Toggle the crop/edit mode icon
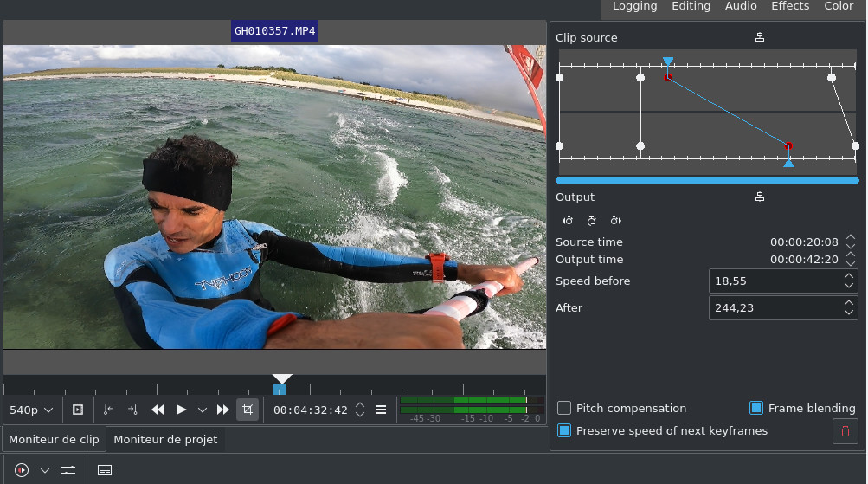 point(248,410)
